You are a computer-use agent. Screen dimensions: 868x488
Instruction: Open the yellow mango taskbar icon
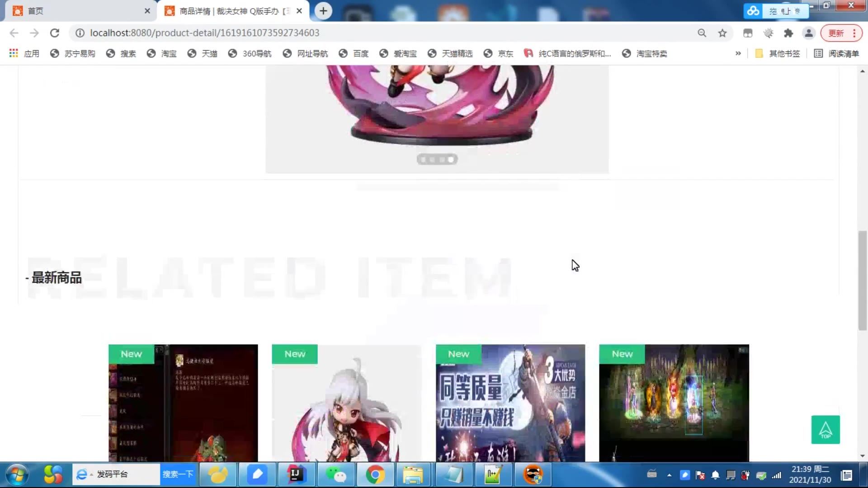[x=218, y=475]
